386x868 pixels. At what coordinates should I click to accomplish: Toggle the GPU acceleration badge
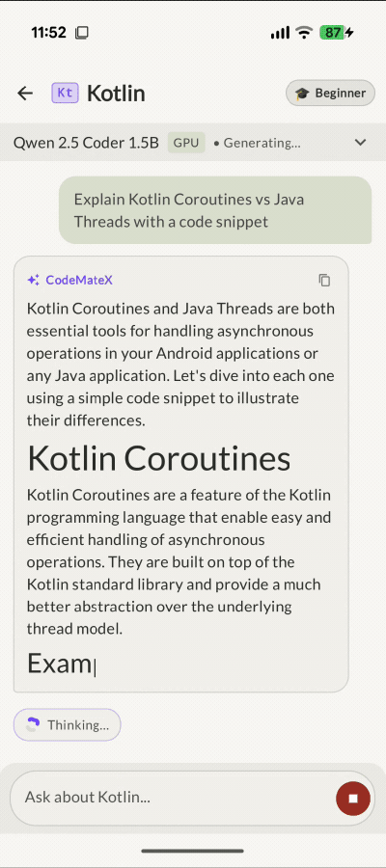(x=186, y=143)
